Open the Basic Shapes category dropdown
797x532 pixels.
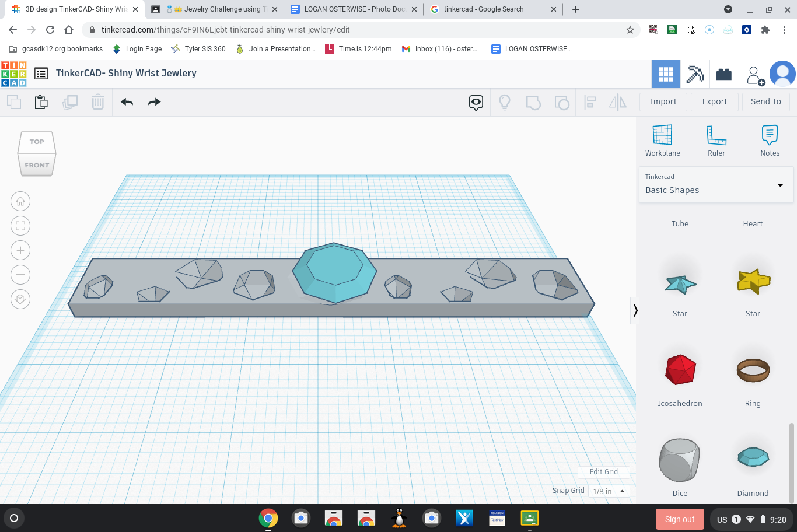[x=716, y=185]
